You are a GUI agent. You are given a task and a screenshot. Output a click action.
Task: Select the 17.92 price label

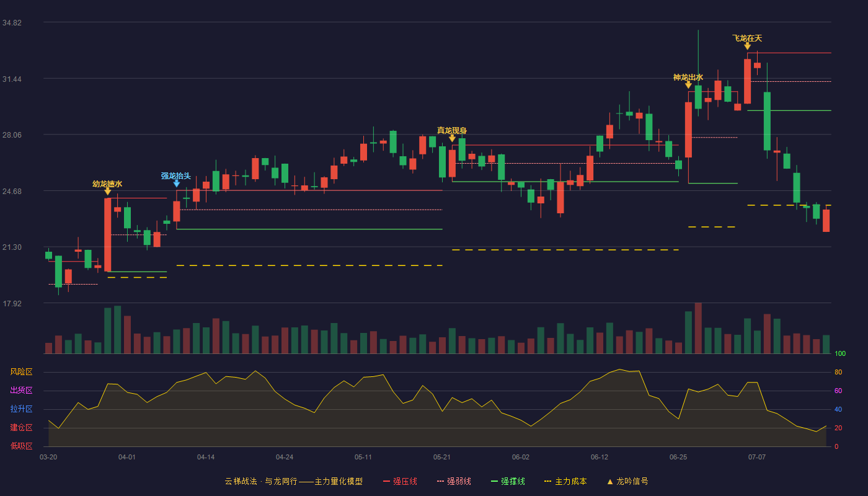[x=12, y=304]
